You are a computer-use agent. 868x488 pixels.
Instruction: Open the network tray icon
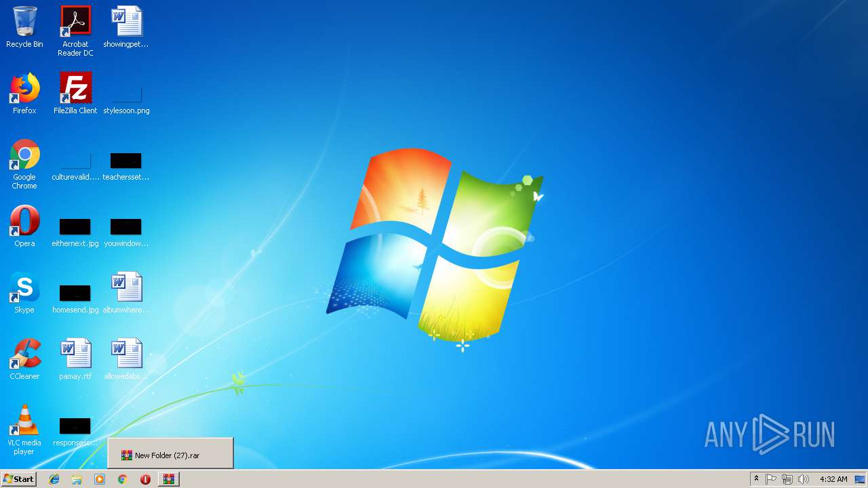point(787,479)
